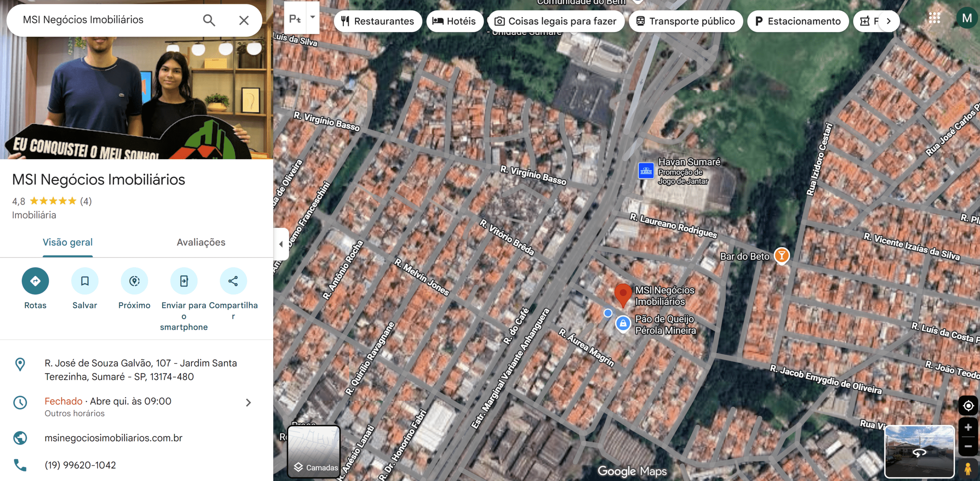The width and height of the screenshot is (980, 481).
Task: Open msinegociosimobiliarios.com.br website link
Action: 113,438
